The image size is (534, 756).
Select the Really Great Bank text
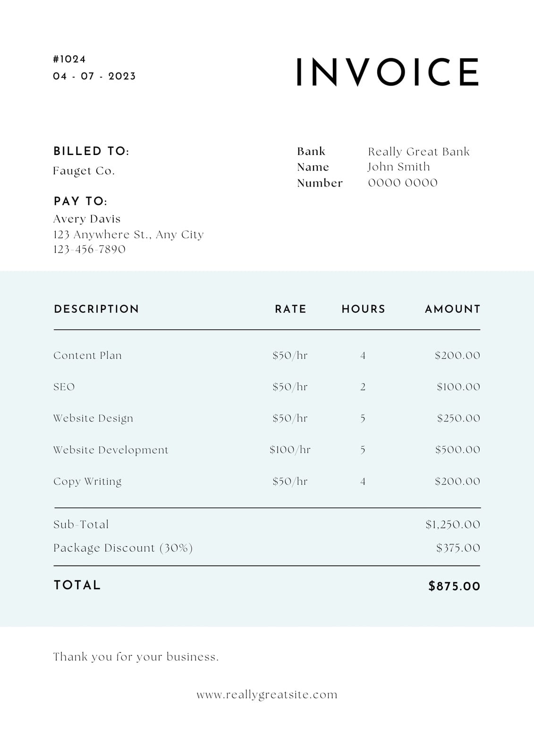click(x=419, y=152)
